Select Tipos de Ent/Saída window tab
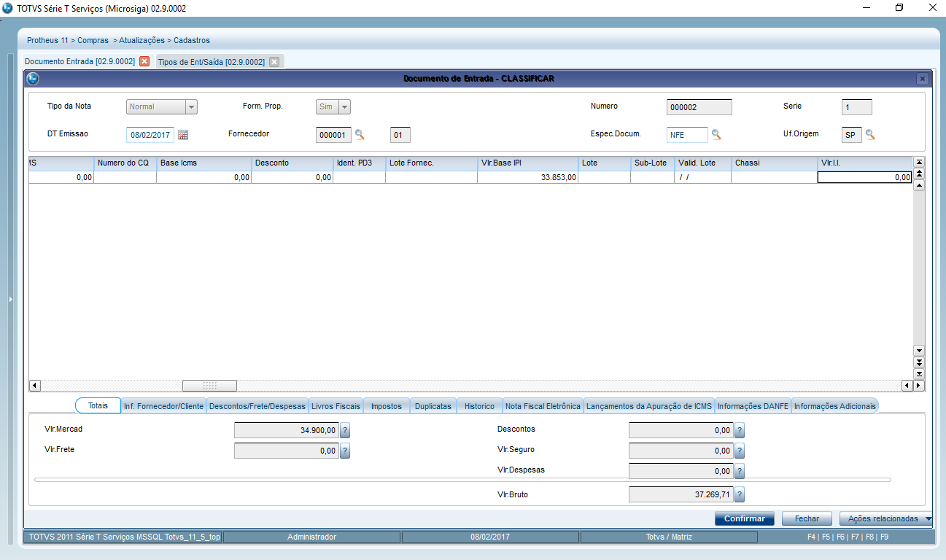 (x=212, y=62)
